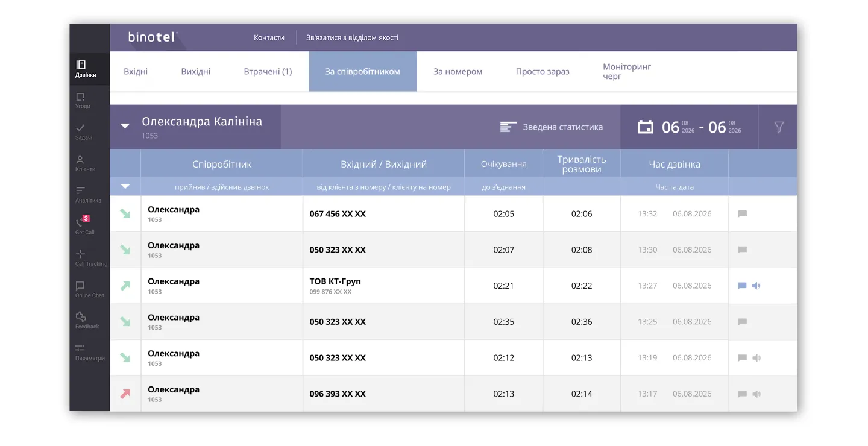
Task: Click the Час дзвінка column header
Action: [x=675, y=164]
